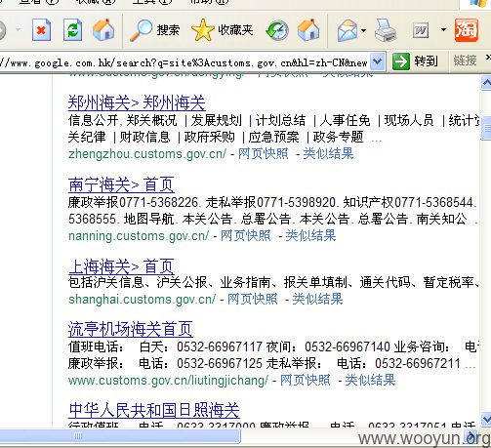Click inside the address bar URL field
Image resolution: width=491 pixels, height=448 pixels.
tap(184, 61)
